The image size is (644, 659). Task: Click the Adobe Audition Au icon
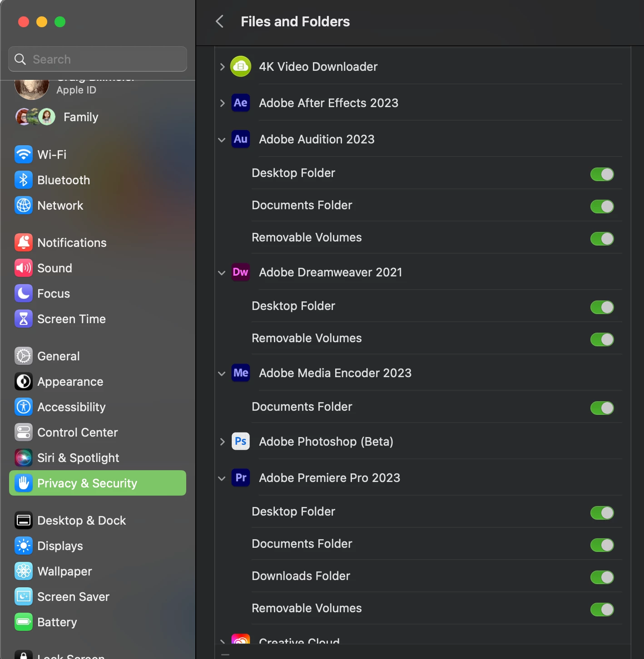click(x=241, y=139)
